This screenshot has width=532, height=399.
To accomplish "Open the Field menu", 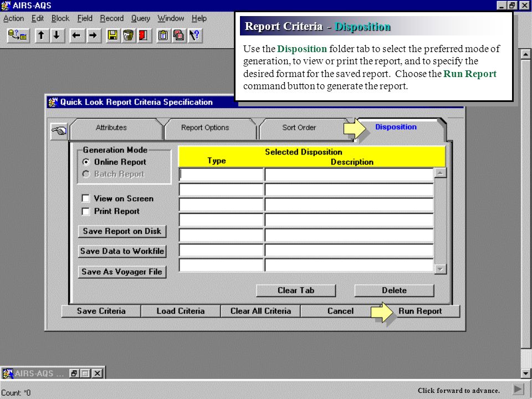I will pos(85,18).
